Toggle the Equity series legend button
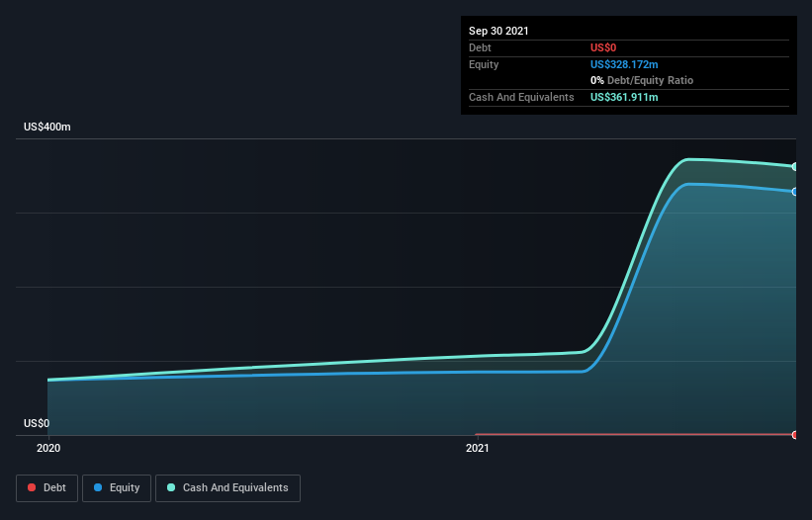 [x=117, y=488]
